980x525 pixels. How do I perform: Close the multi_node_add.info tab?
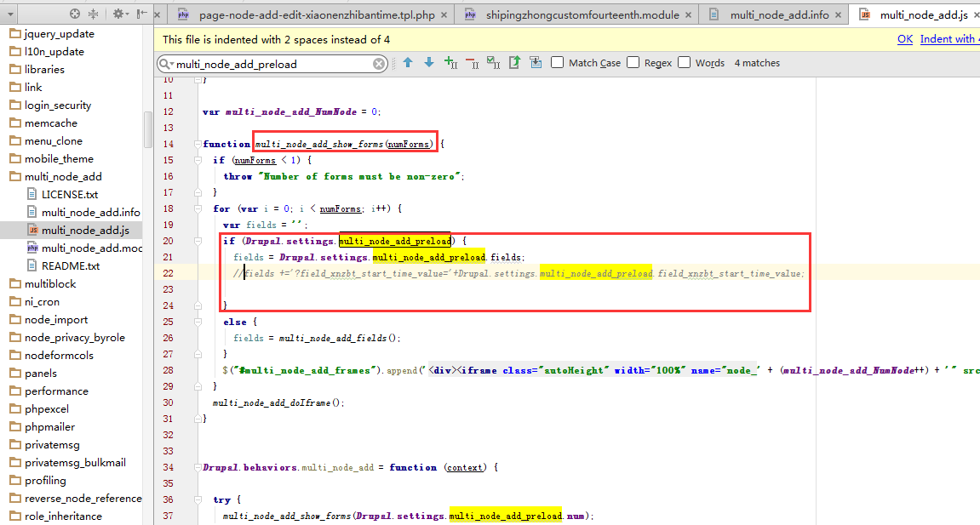(838, 15)
